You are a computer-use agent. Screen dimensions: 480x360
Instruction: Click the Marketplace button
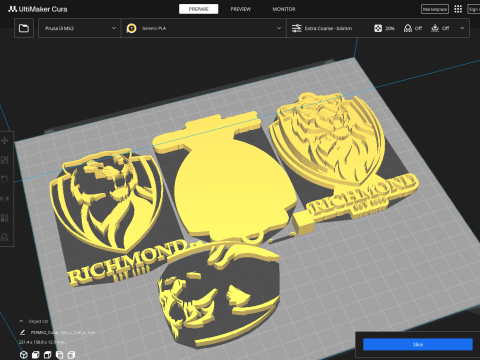(435, 9)
